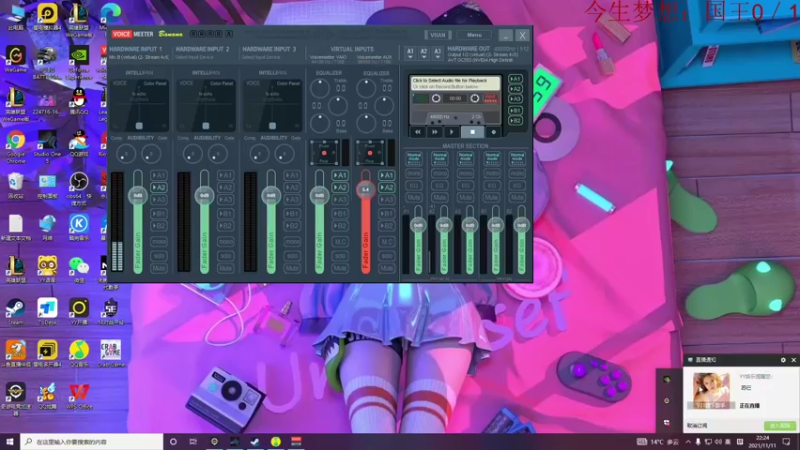Screen dimensions: 800x450
Task: Toggle mono on Hardware Input 3
Action: [x=292, y=241]
